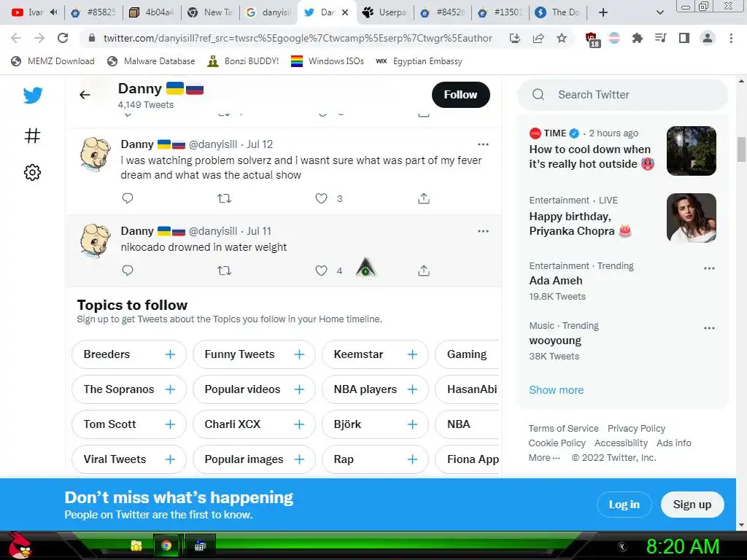Follow the Breeders topic with plus icon
Screen dimensions: 747x560
[170, 354]
